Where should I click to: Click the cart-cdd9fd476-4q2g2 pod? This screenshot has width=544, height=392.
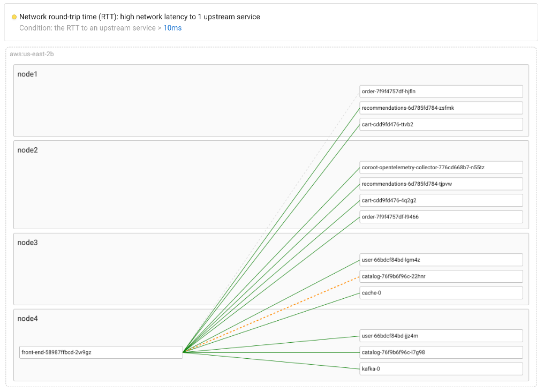tap(441, 200)
